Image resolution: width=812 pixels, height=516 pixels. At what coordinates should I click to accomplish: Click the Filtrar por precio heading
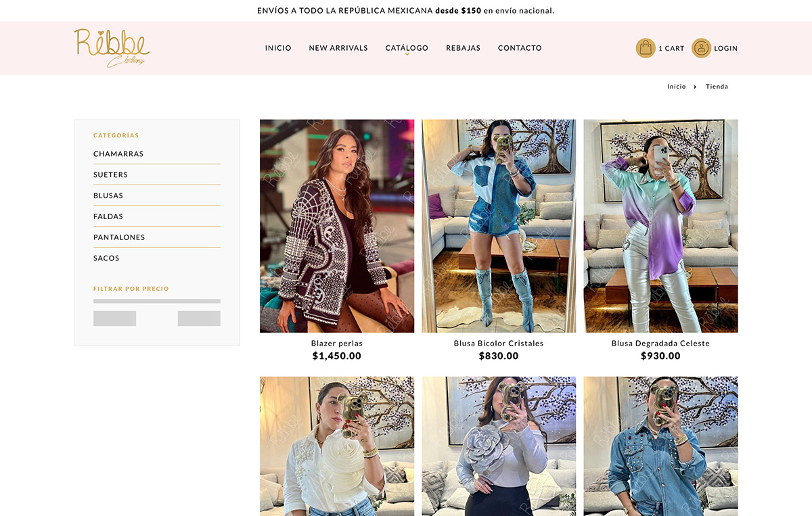tap(131, 289)
